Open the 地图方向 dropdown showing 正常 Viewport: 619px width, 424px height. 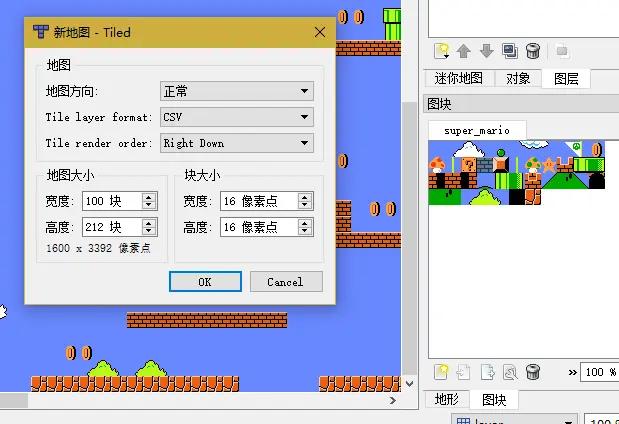tap(237, 91)
